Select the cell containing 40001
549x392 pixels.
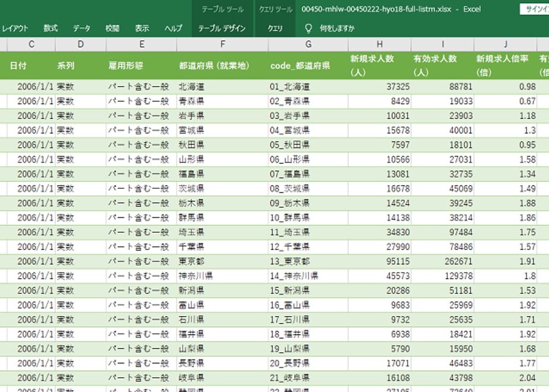(x=443, y=131)
